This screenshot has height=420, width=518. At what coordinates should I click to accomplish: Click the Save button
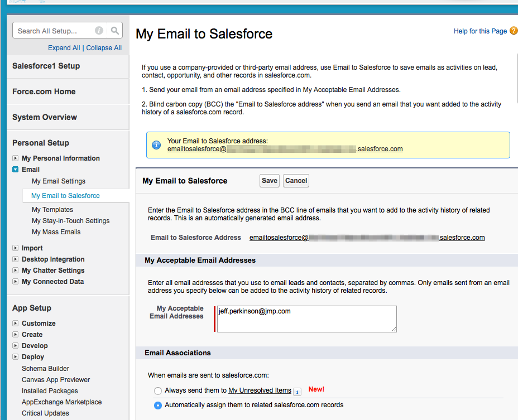270,181
